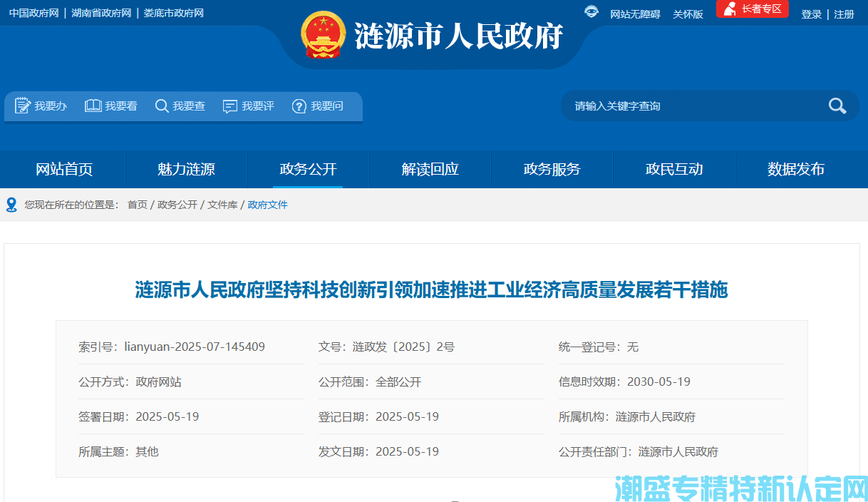Visit the 娄底市政府网 link
The height and width of the screenshot is (502, 868).
(174, 13)
